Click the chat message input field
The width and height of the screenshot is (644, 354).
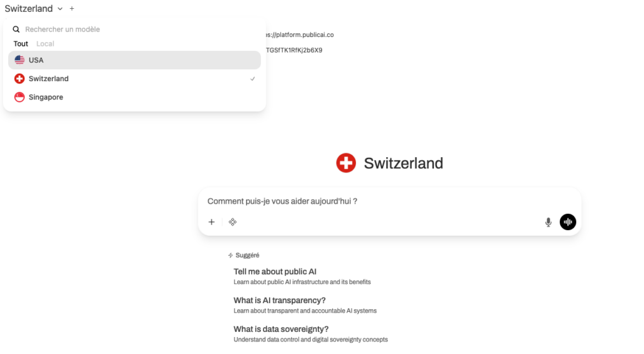tap(377, 201)
